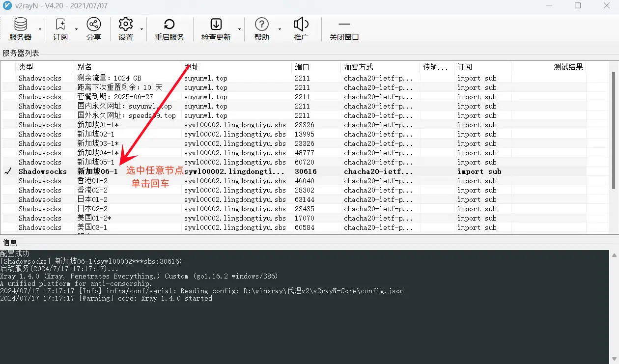Sort by the 类型 column header

click(45, 67)
